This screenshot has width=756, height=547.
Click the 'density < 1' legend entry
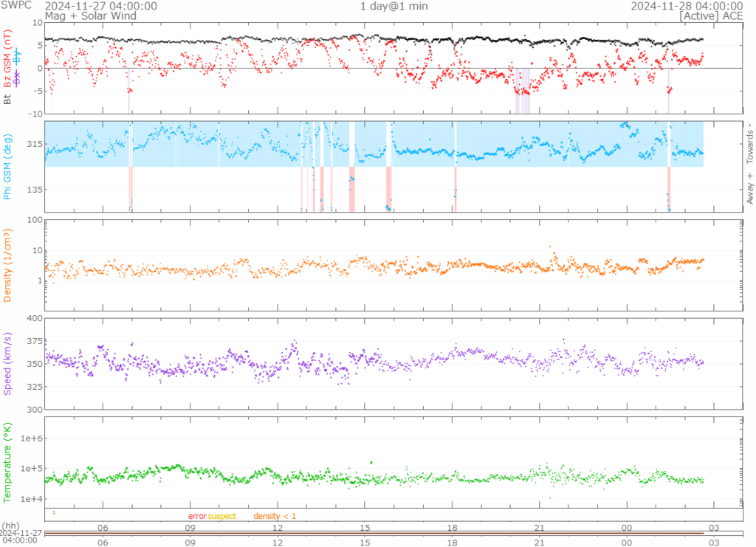(275, 516)
